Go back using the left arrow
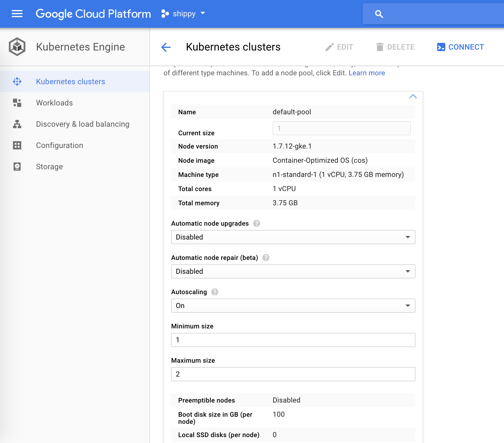Screen dimensions: 504x443 [166, 47]
